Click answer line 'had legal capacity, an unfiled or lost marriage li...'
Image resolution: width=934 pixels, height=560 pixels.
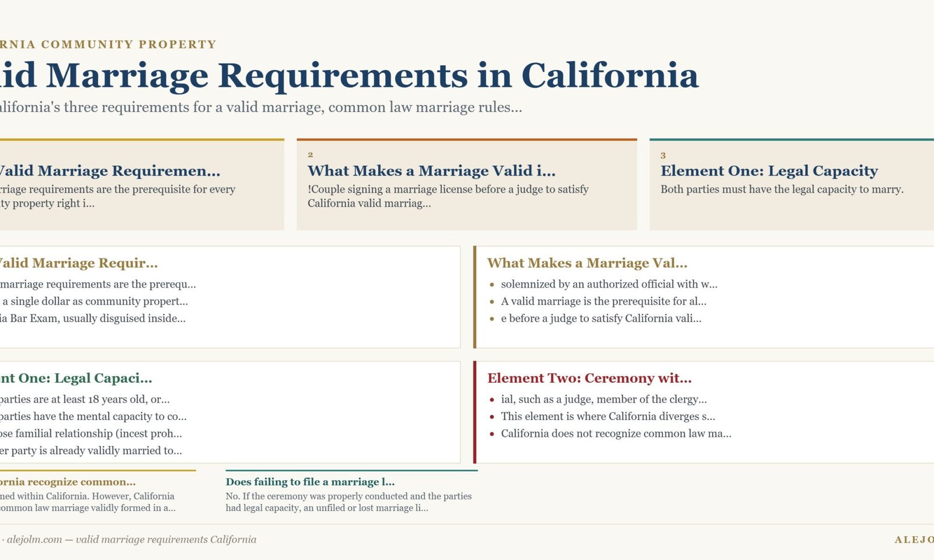pyautogui.click(x=327, y=508)
